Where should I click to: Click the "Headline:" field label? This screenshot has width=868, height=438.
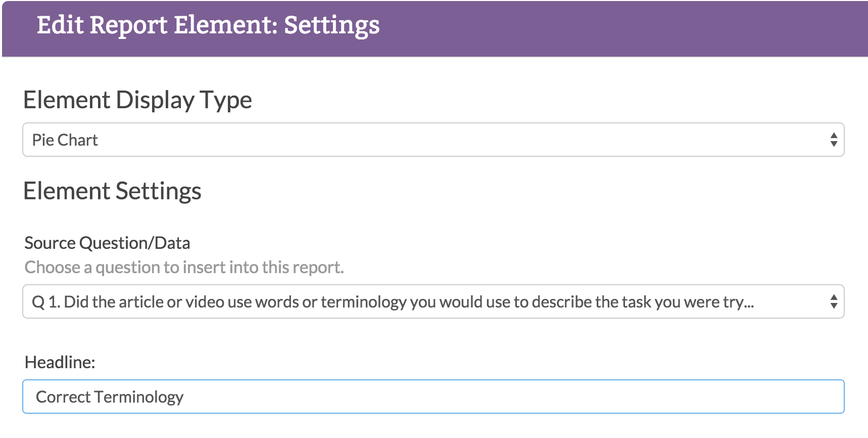coord(60,362)
